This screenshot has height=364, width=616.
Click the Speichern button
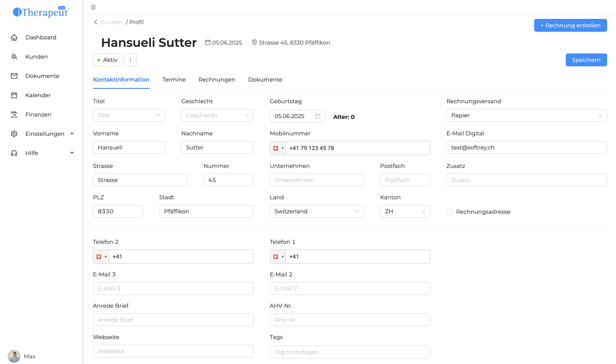click(586, 60)
